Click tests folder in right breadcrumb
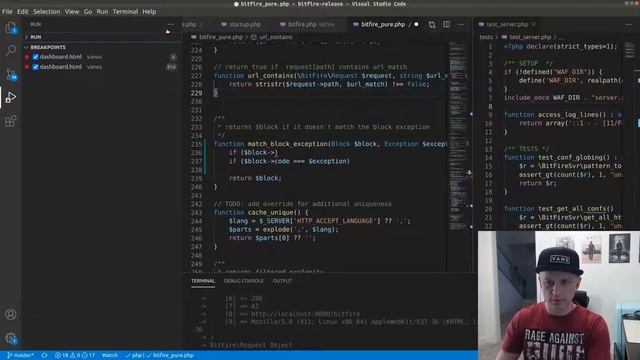This screenshot has width=640, height=360. point(486,37)
